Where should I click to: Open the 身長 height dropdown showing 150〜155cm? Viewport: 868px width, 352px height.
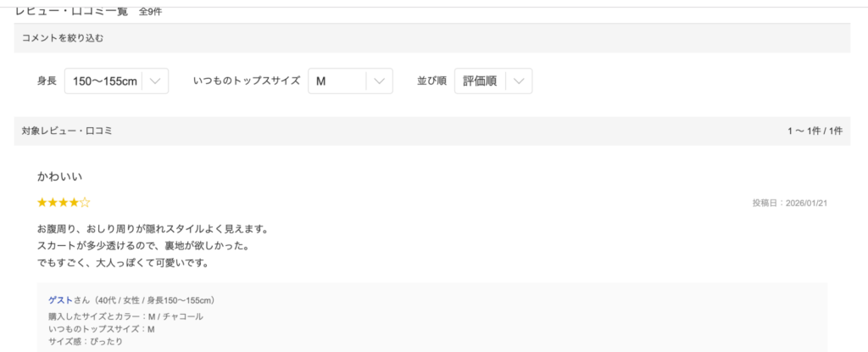[105, 81]
